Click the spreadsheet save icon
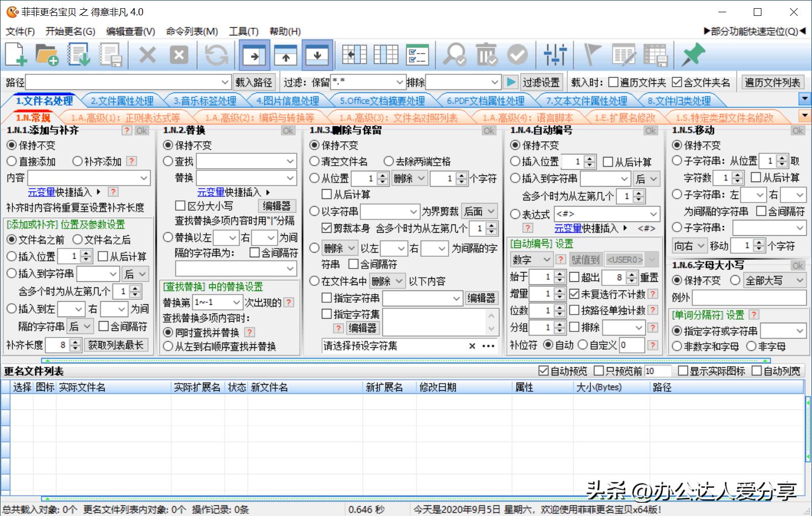812x516 pixels. (x=656, y=54)
